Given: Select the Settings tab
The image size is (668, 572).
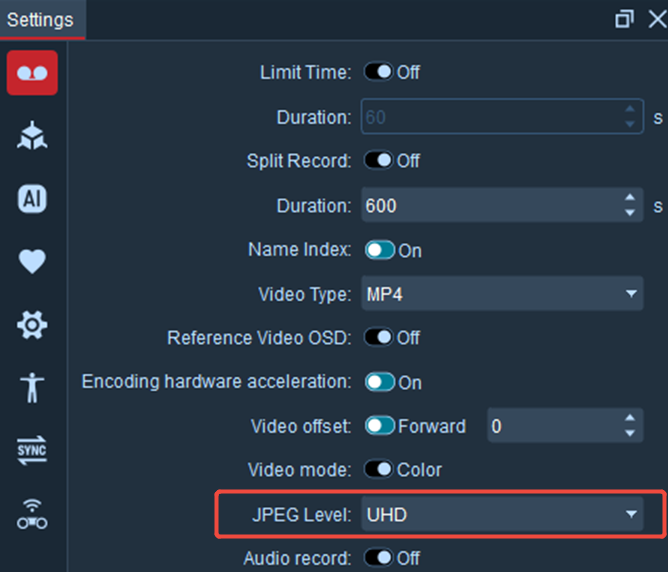Looking at the screenshot, I should (40, 20).
